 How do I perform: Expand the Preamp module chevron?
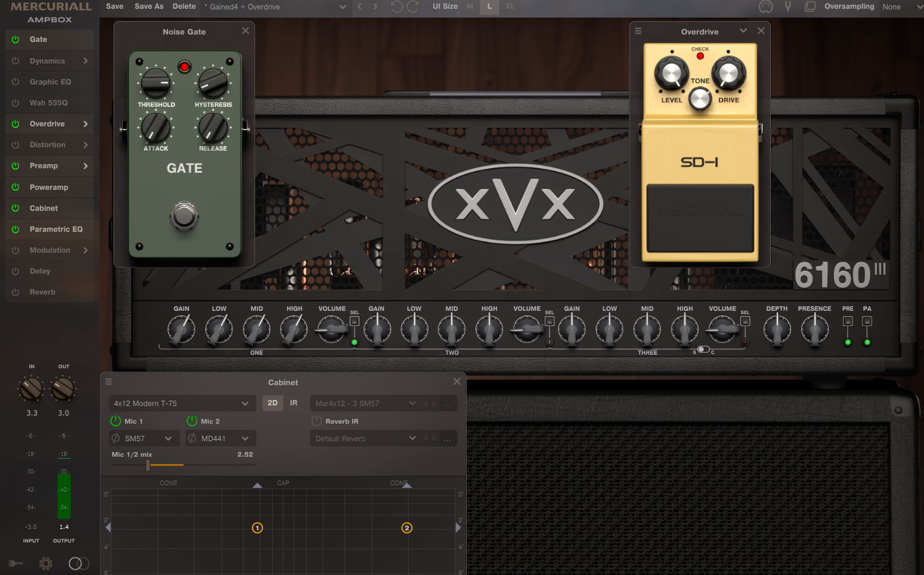[x=86, y=166]
